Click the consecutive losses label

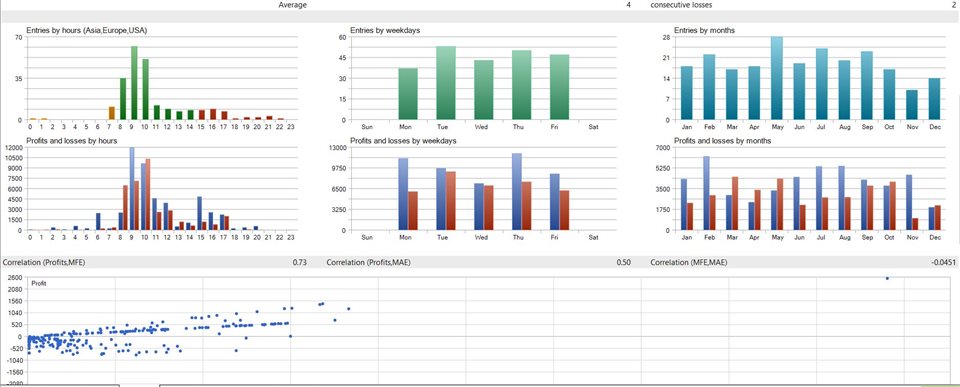coord(681,5)
